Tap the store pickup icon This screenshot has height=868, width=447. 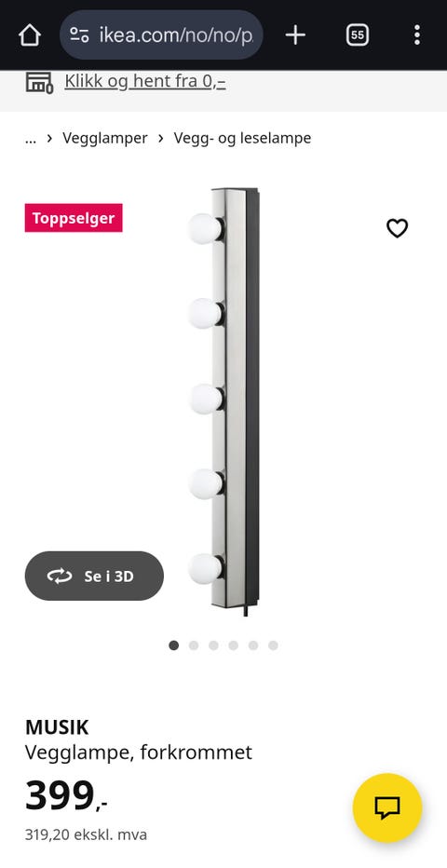pyautogui.click(x=39, y=83)
